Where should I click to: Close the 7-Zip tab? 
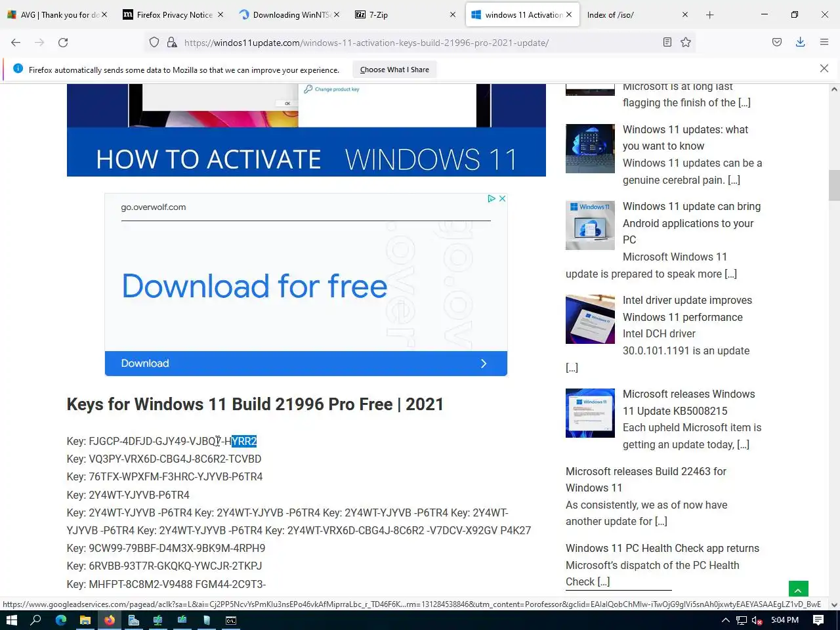click(452, 14)
